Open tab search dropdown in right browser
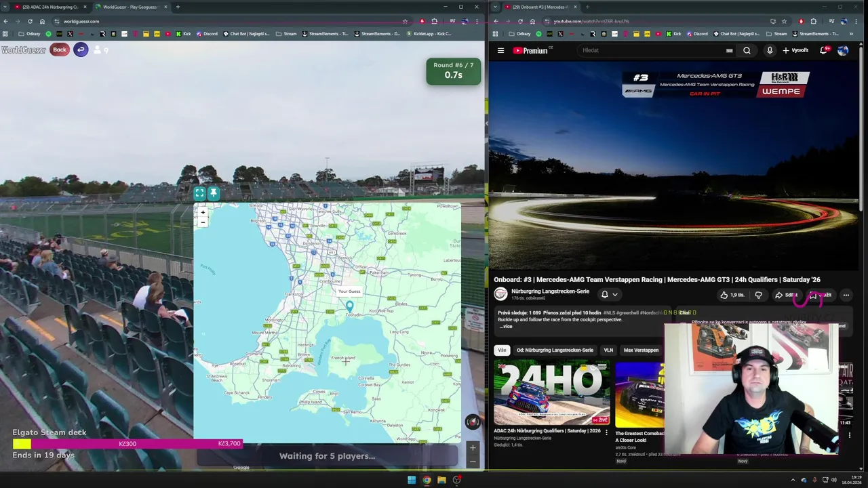 [495, 7]
